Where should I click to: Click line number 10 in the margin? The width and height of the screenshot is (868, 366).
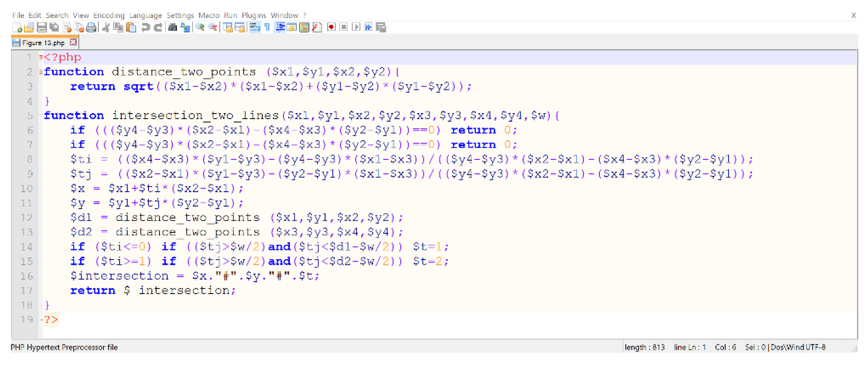pos(26,188)
